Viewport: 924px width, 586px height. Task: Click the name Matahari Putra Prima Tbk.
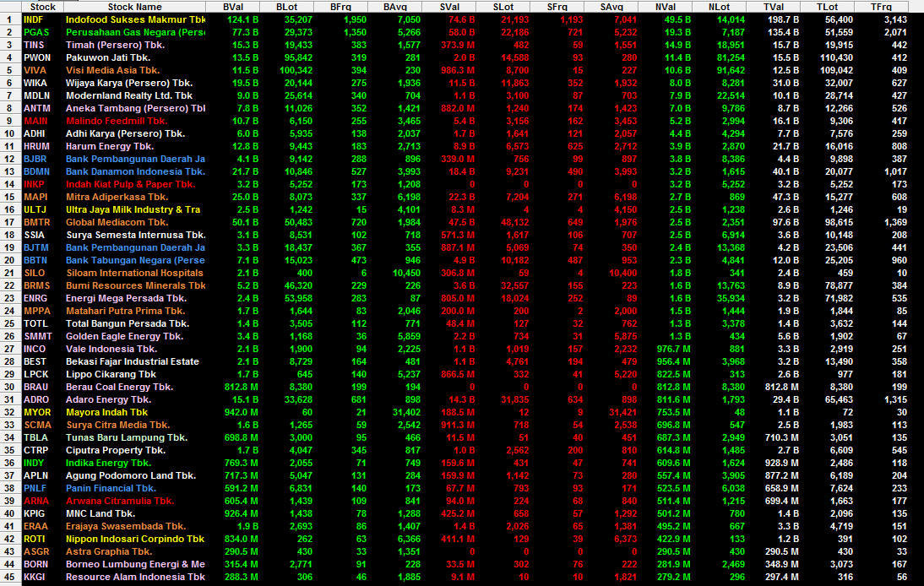click(x=126, y=311)
